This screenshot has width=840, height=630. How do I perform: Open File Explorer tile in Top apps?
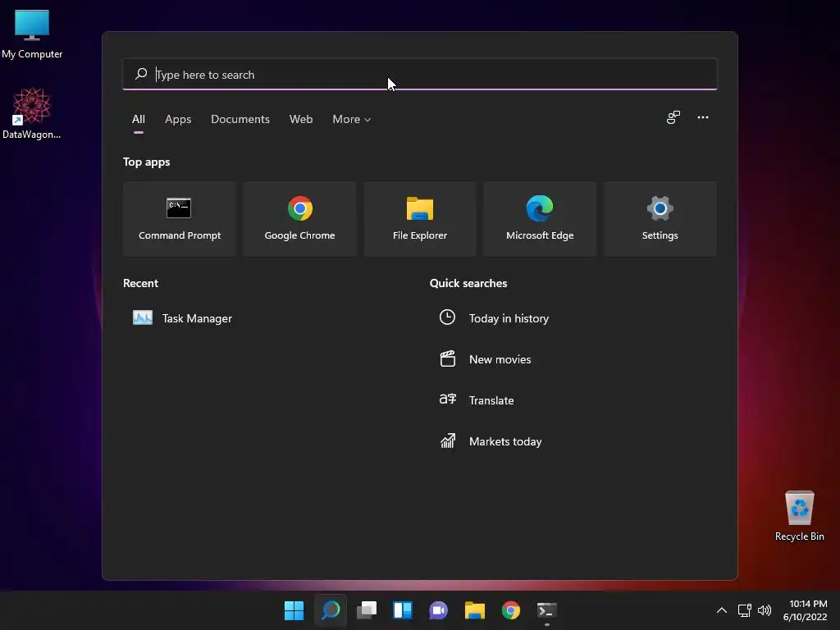tap(419, 218)
